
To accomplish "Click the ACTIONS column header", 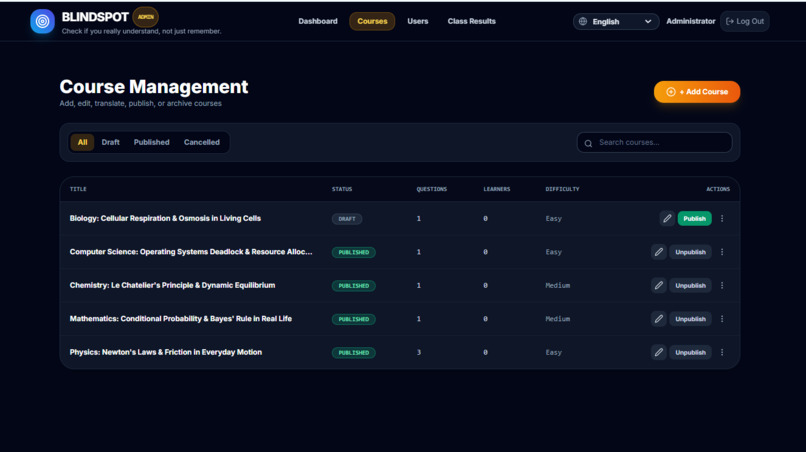I will click(x=718, y=189).
